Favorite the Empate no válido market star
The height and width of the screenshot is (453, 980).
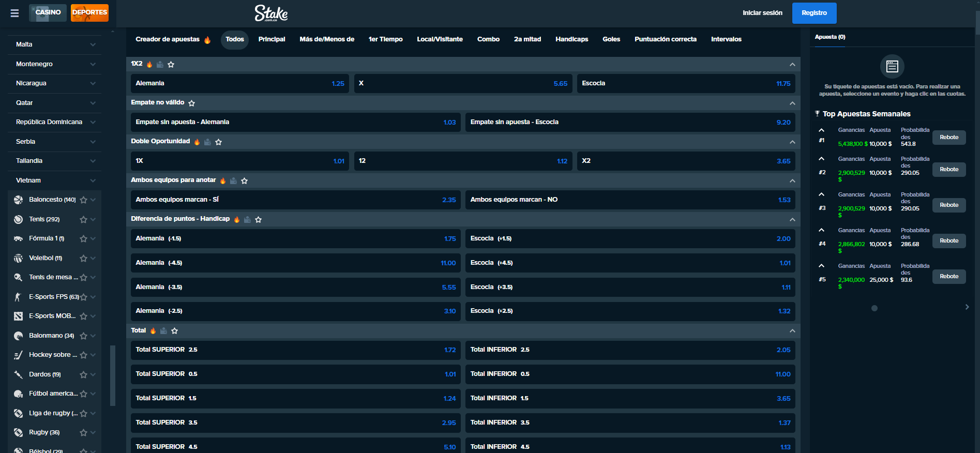click(x=192, y=103)
